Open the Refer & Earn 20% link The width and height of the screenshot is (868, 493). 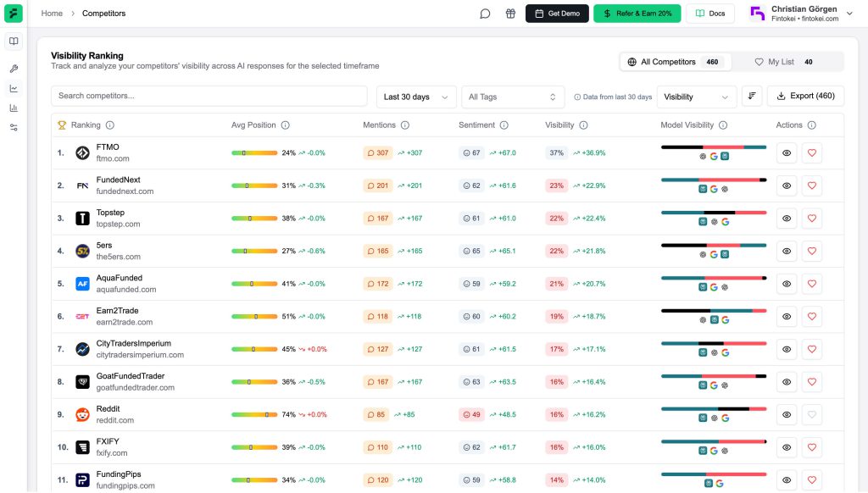[x=637, y=14]
